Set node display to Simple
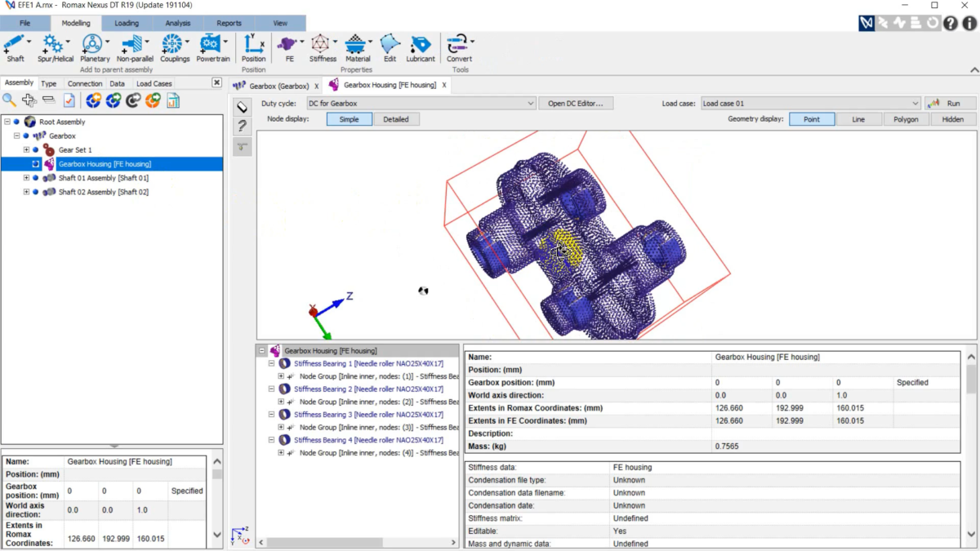Image resolution: width=980 pixels, height=551 pixels. 350,119
